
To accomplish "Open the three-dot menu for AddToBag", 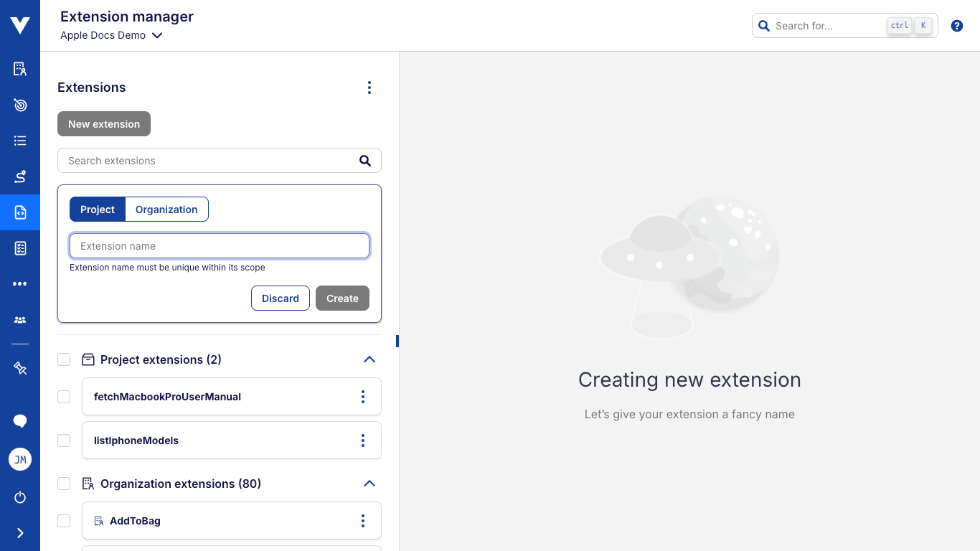I will (x=362, y=520).
